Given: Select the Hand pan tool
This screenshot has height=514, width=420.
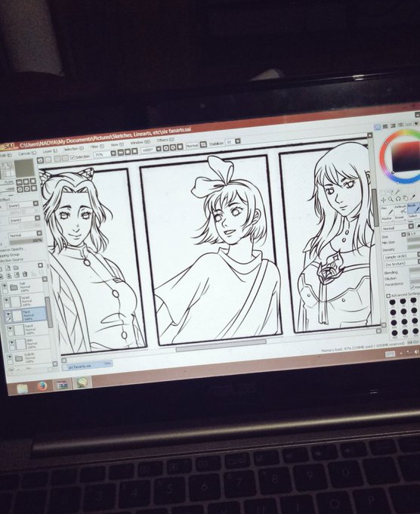Looking at the screenshot, I should coord(405,198).
